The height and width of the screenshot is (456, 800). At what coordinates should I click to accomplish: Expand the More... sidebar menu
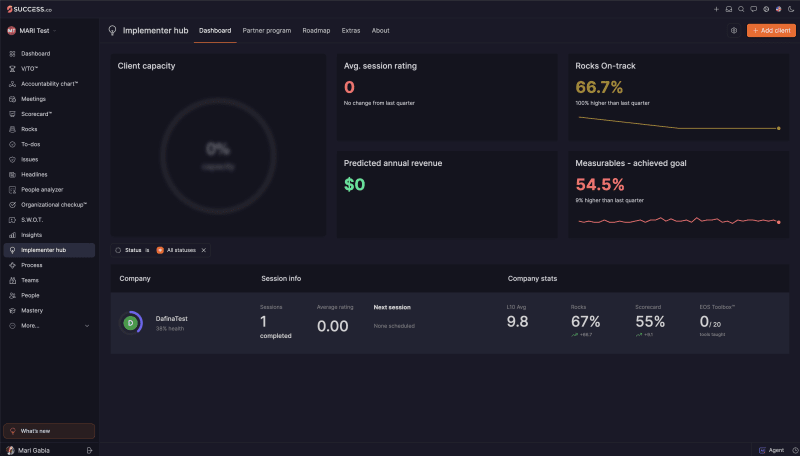[x=49, y=325]
